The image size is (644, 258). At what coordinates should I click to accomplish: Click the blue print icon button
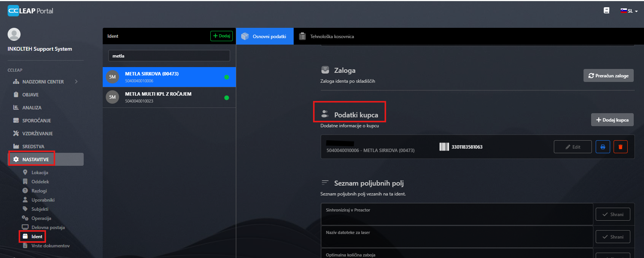[603, 147]
